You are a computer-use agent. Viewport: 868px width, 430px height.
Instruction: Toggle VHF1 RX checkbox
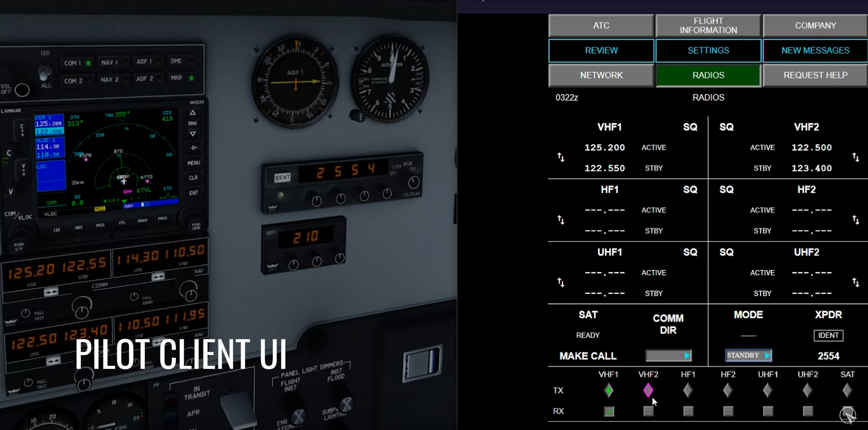click(x=609, y=411)
